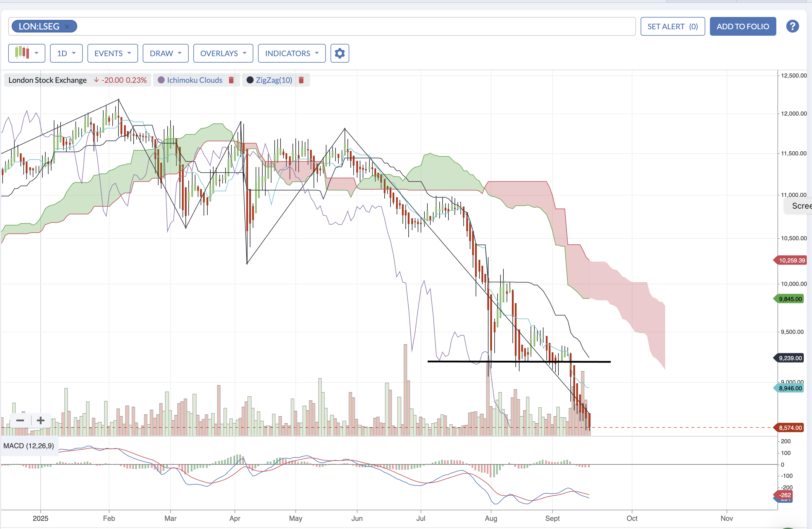Zoom out using the minus button
This screenshot has width=812, height=529.
click(20, 420)
